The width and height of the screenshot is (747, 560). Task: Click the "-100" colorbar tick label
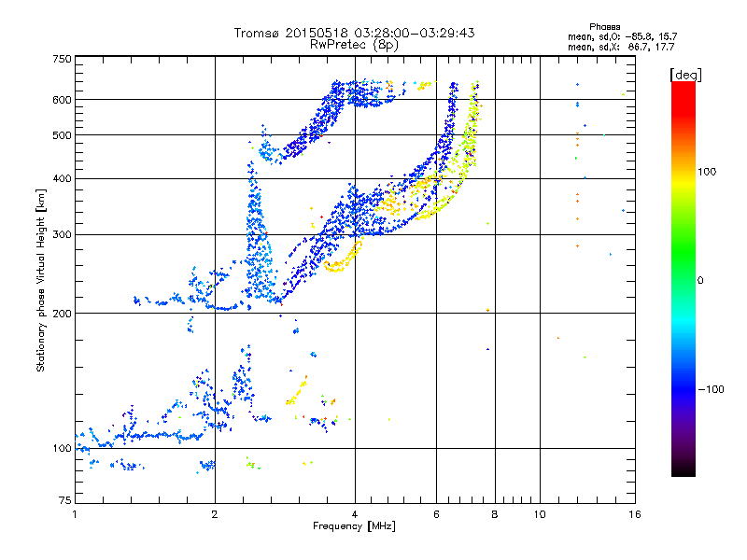[711, 389]
